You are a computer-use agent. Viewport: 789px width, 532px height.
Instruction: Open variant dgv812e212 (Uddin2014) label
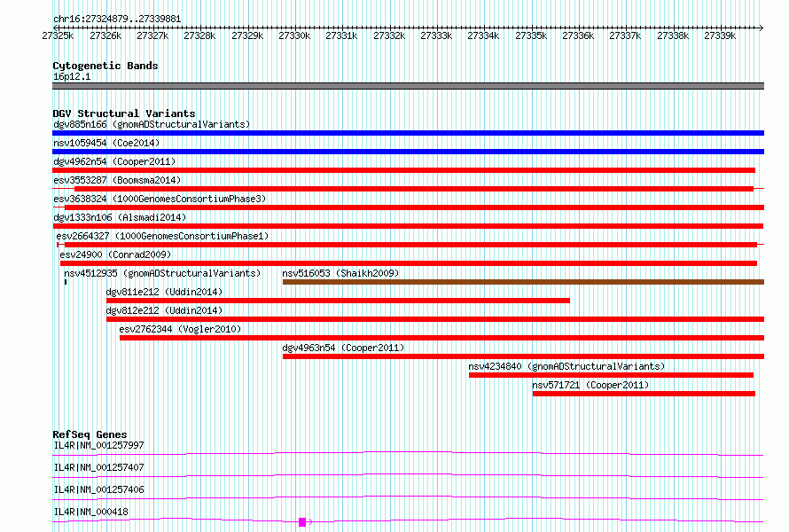point(164,310)
